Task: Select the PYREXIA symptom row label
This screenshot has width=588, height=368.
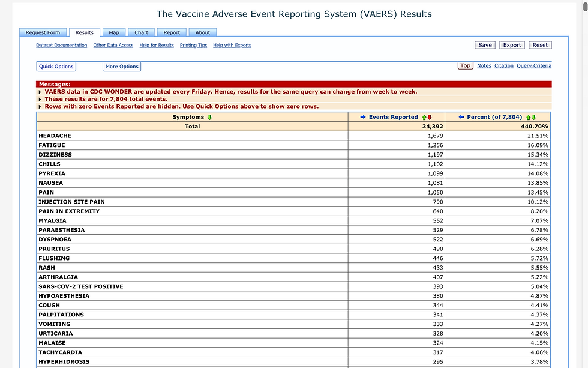Action: [x=52, y=173]
